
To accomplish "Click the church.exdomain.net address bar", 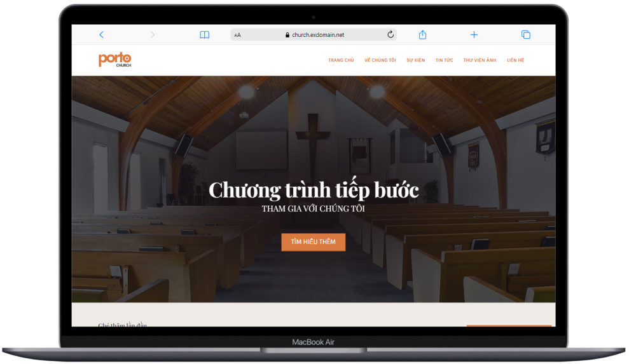I will tap(314, 35).
